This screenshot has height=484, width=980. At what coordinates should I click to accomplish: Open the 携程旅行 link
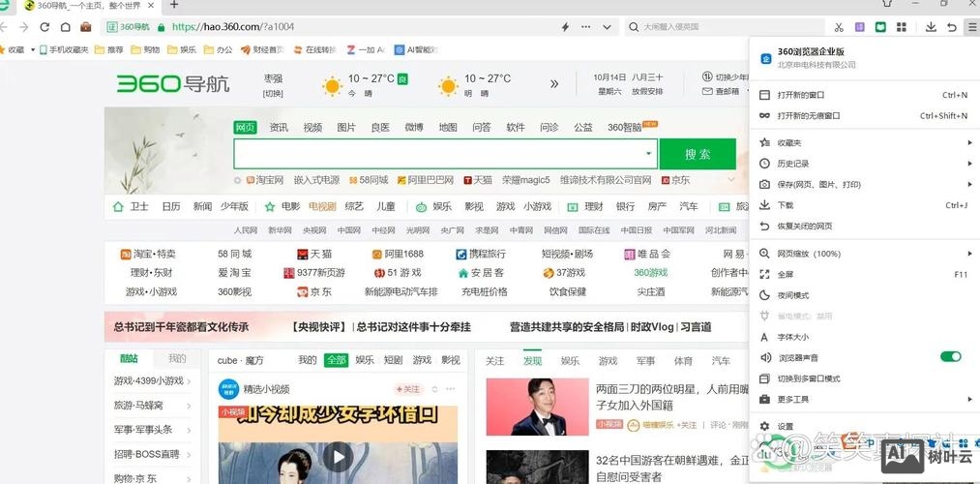click(481, 254)
